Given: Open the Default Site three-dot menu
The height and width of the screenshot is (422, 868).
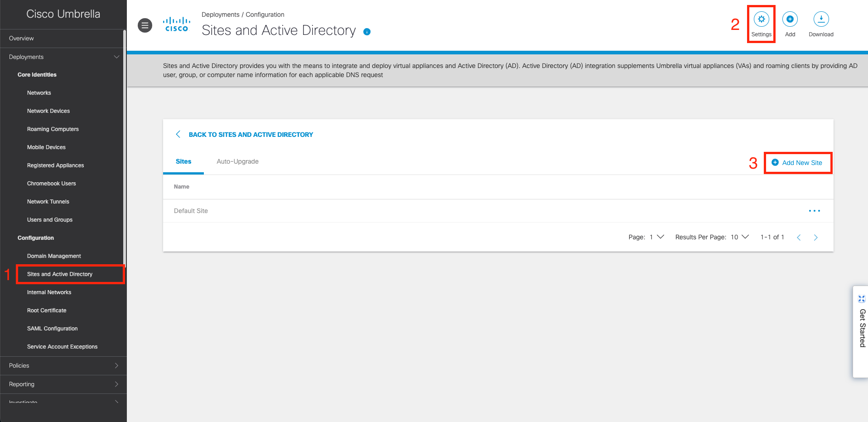Looking at the screenshot, I should pyautogui.click(x=814, y=211).
